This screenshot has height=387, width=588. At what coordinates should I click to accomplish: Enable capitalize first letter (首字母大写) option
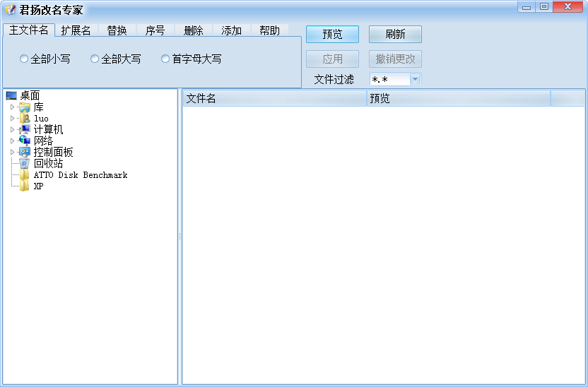click(x=165, y=59)
